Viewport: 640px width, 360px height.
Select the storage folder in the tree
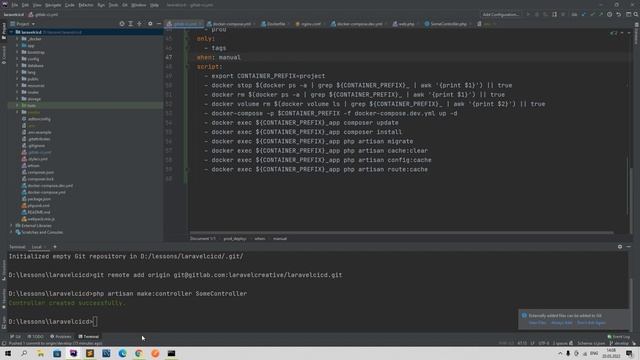pyautogui.click(x=34, y=99)
